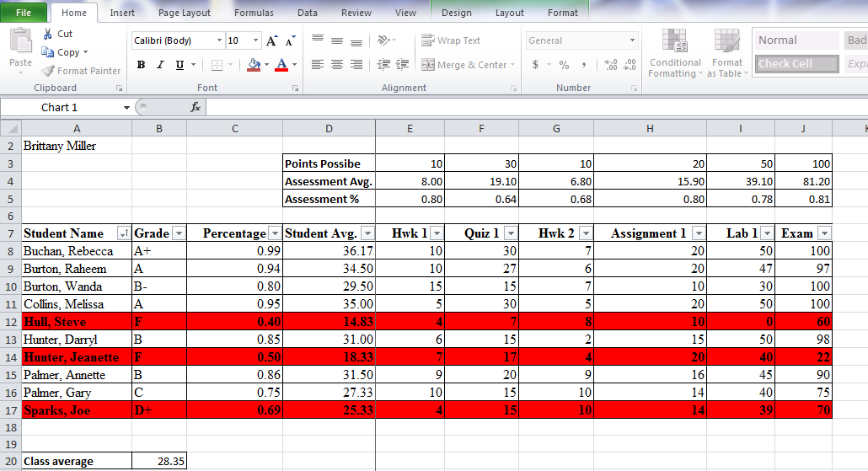Switch to the Page Layout tab
Screen dimensions: 868x471
click(184, 13)
